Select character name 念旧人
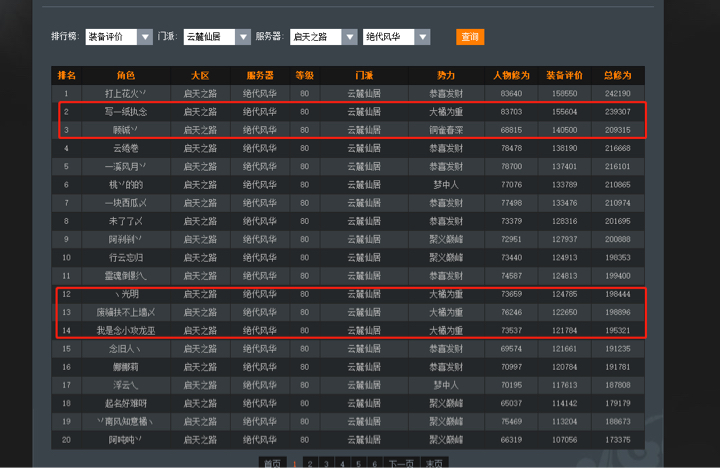Screen dimensions: 720x468 pyautogui.click(x=124, y=349)
